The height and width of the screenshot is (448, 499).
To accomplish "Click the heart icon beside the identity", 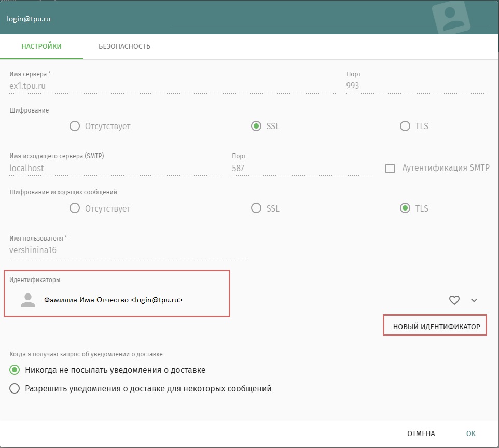I will pos(454,300).
